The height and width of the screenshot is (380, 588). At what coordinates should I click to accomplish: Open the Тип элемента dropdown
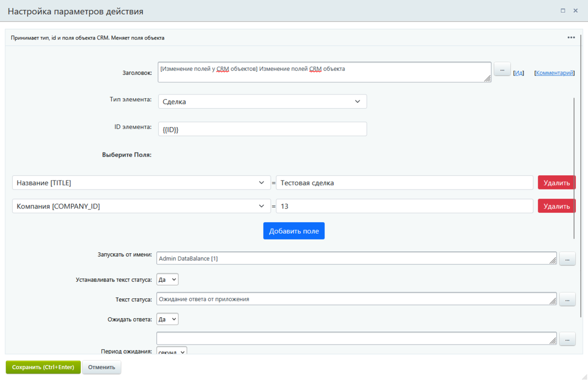[262, 101]
